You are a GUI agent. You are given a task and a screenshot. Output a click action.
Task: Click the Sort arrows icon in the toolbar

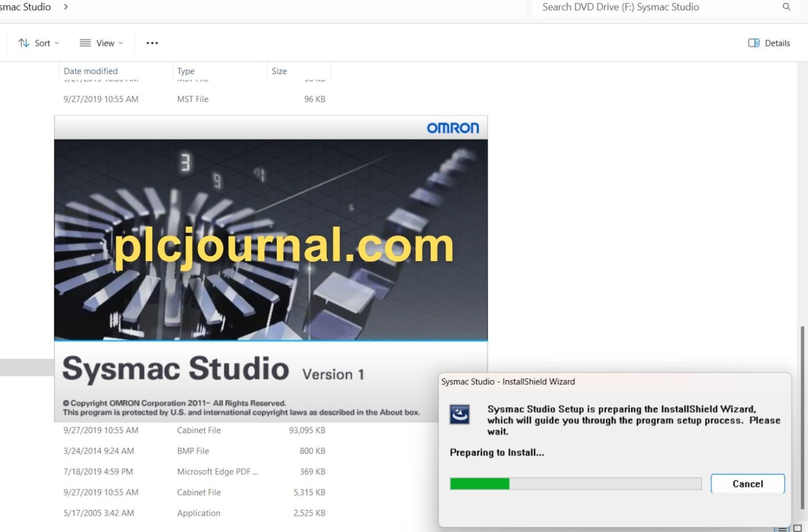coord(23,43)
